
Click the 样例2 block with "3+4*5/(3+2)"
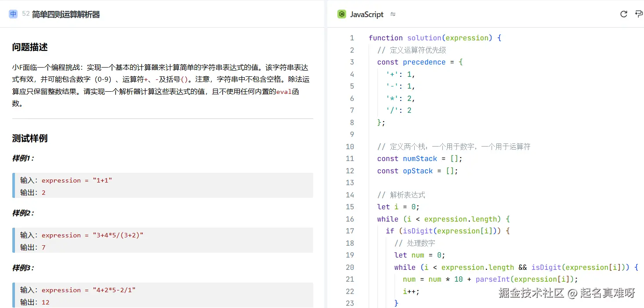click(163, 240)
